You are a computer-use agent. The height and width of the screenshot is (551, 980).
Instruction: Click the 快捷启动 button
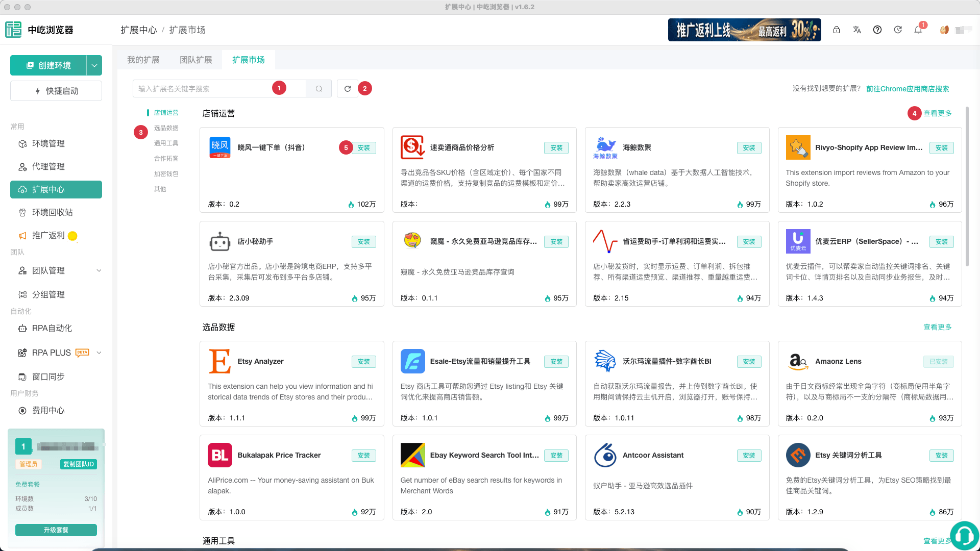point(56,91)
